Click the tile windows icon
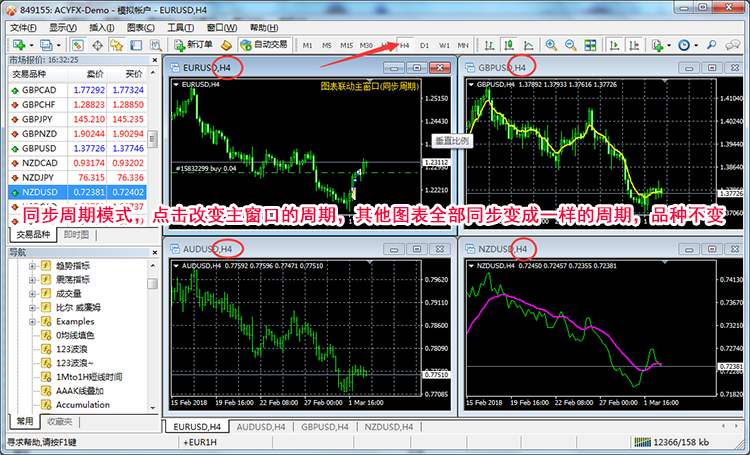The height and width of the screenshot is (455, 750). coord(590,45)
